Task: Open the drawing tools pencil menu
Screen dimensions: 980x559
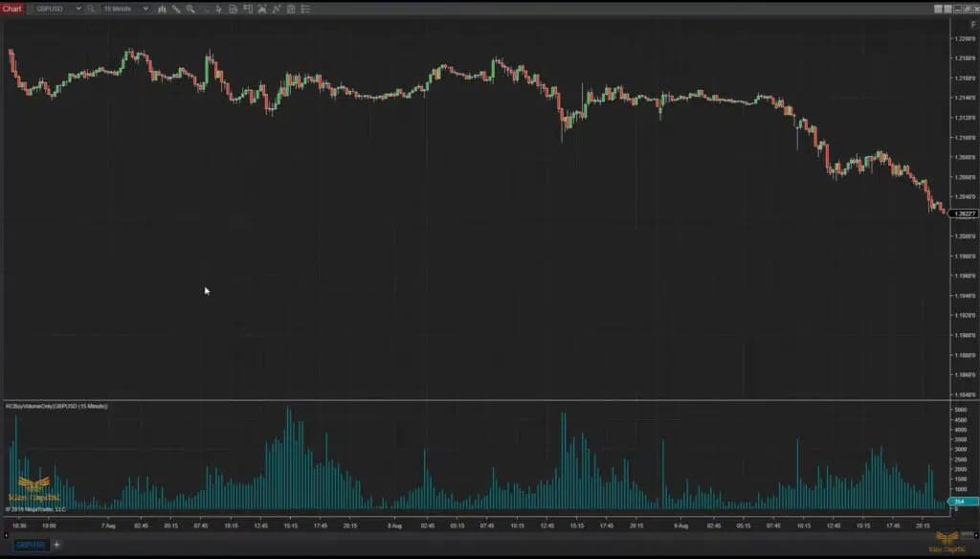Action: tap(176, 9)
